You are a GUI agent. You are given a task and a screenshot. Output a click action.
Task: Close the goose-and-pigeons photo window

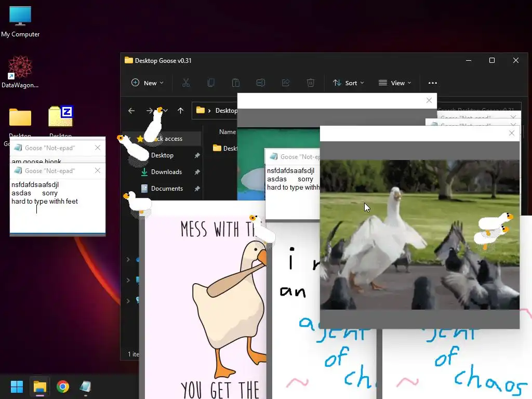pyautogui.click(x=512, y=133)
